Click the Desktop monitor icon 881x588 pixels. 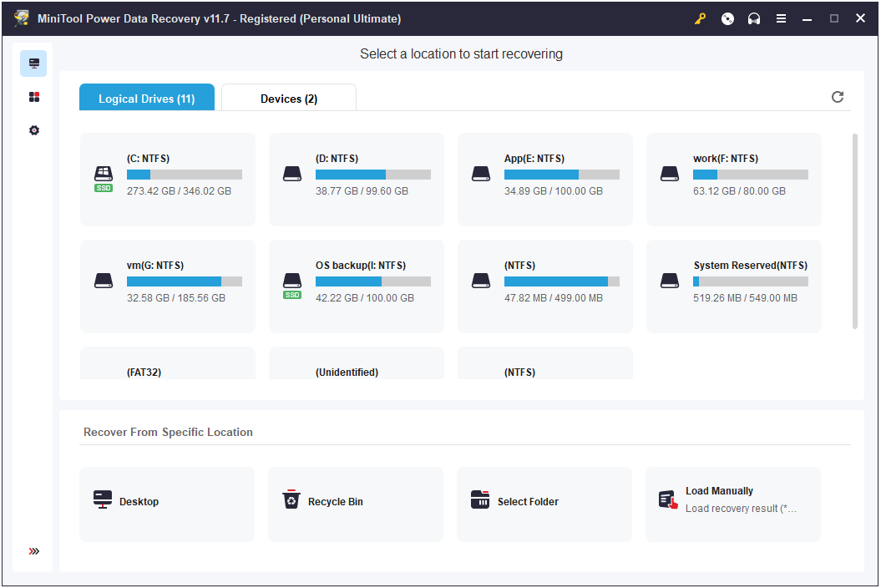(102, 499)
